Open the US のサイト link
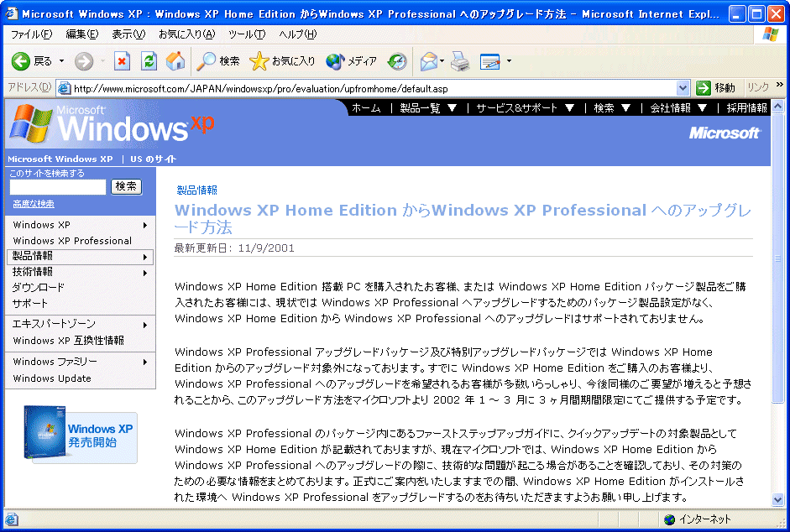This screenshot has width=790, height=532. 153,159
